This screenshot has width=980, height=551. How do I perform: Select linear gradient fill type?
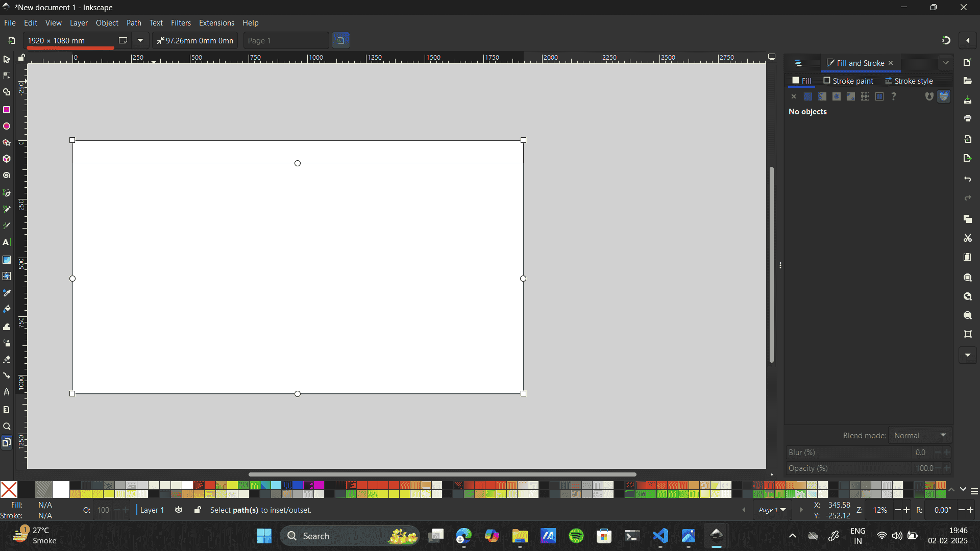pyautogui.click(x=822, y=96)
